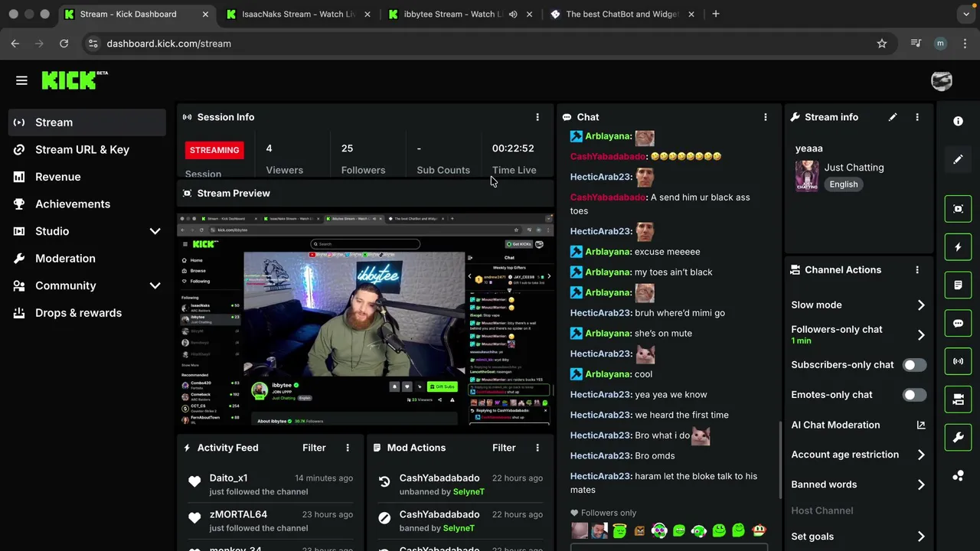
Task: Click the info icon in right rail
Action: (x=958, y=121)
